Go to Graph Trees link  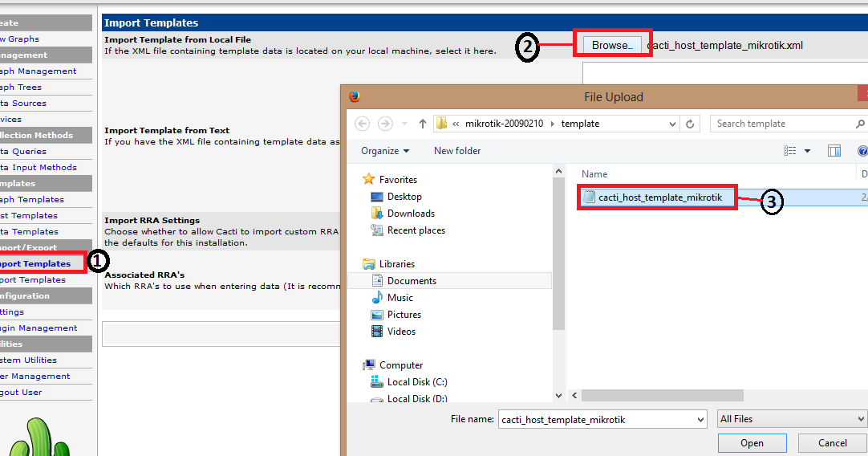[x=21, y=87]
